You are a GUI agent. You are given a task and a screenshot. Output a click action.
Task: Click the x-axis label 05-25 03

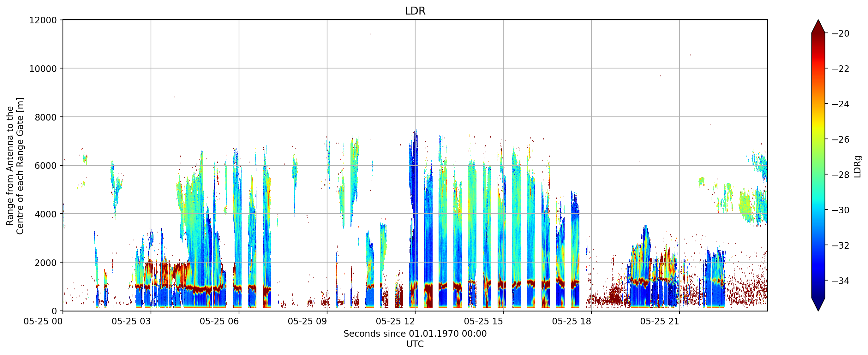coord(131,321)
